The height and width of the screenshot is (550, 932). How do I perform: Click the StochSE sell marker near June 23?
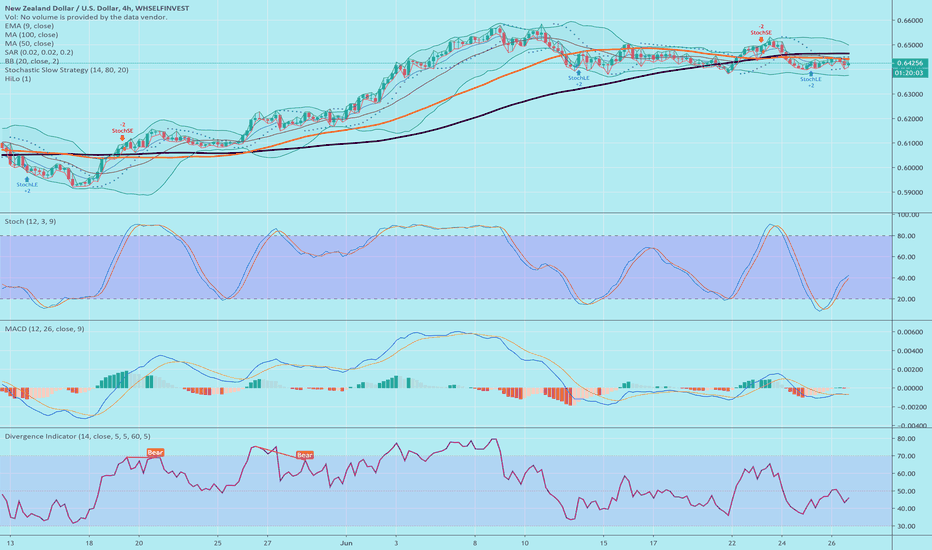(761, 33)
